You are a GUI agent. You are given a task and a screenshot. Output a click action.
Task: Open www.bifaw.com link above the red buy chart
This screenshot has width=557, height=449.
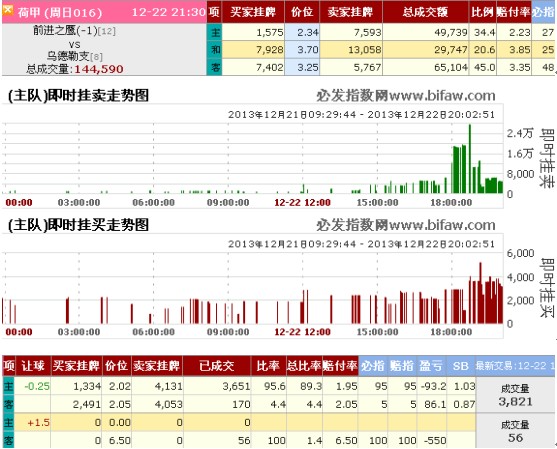click(442, 225)
